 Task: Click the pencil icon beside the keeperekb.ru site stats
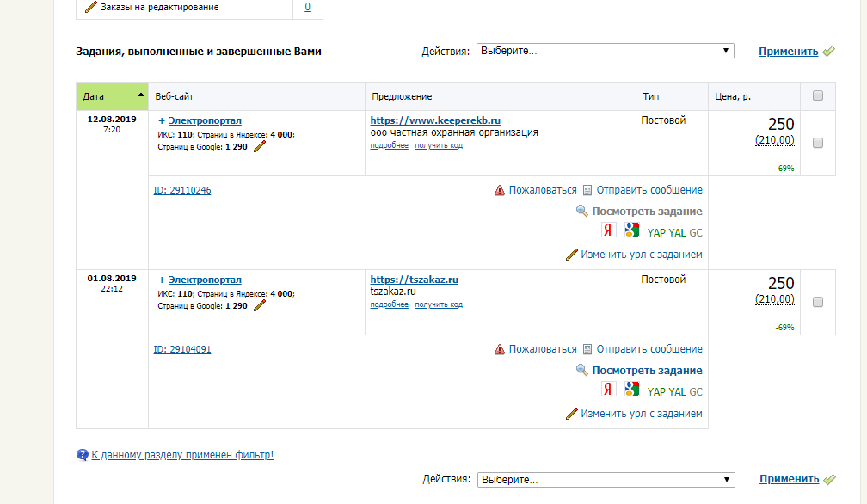(260, 147)
